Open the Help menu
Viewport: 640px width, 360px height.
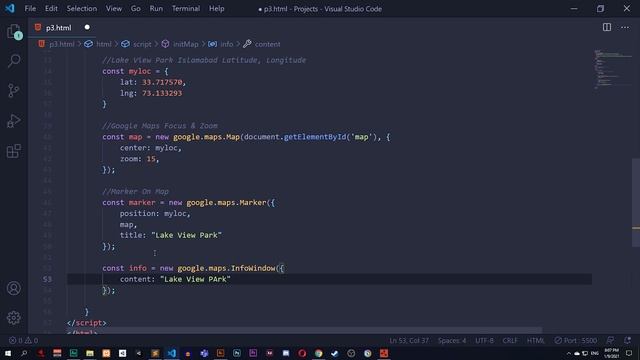(217, 9)
